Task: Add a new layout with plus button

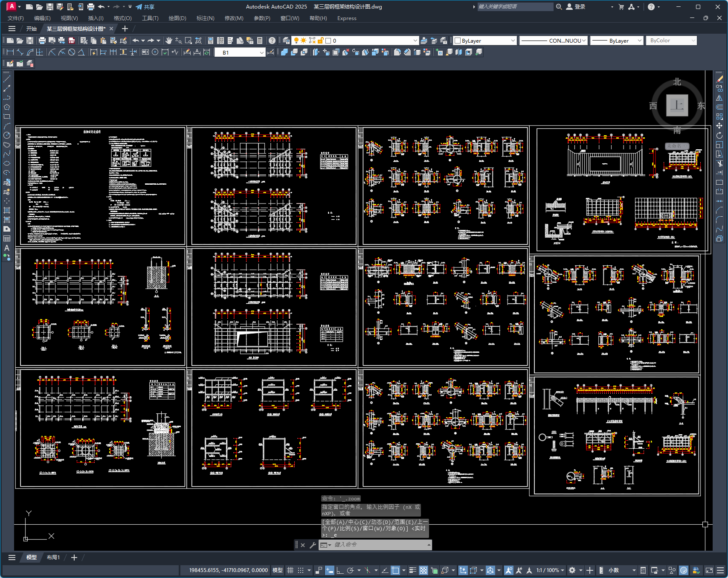Action: coord(74,557)
